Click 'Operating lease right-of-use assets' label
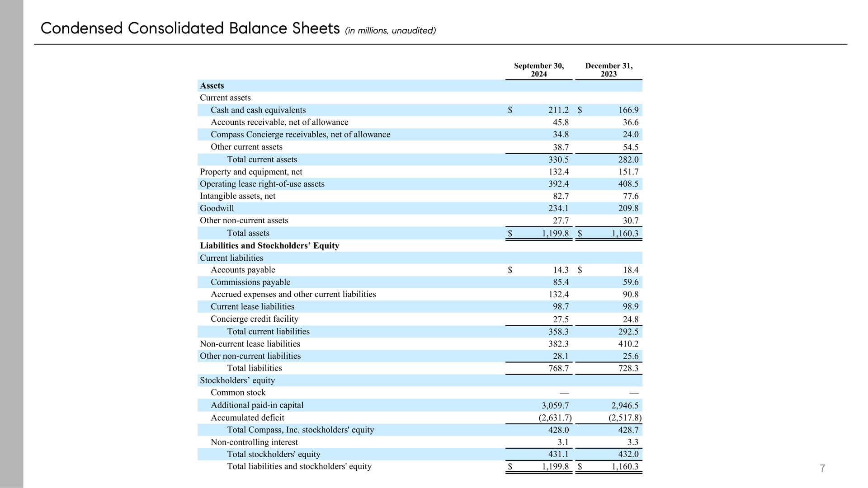Viewport: 868px width, 488px height. (262, 184)
